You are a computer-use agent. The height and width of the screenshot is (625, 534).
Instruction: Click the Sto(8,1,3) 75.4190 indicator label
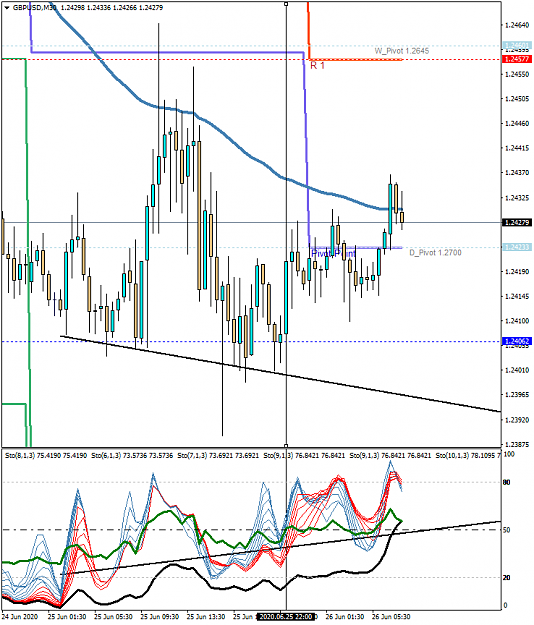pos(46,455)
